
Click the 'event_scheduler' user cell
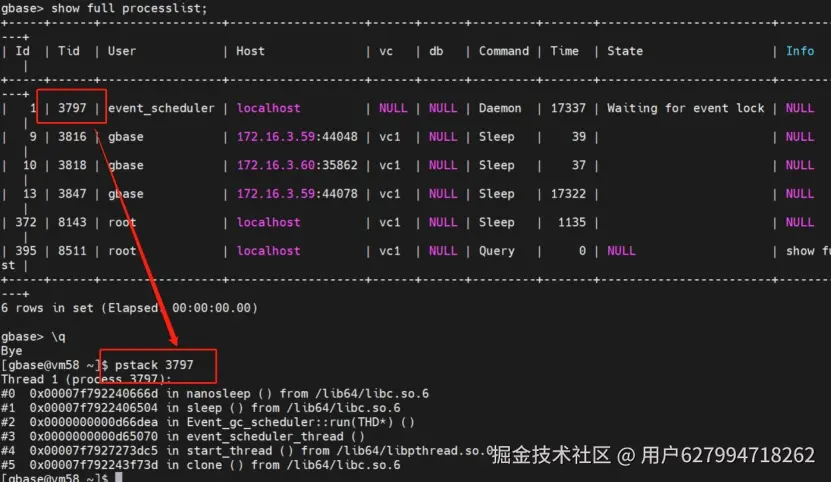point(161,108)
